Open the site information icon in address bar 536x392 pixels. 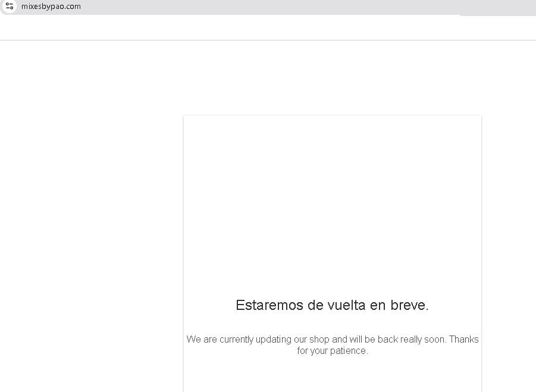[x=10, y=7]
